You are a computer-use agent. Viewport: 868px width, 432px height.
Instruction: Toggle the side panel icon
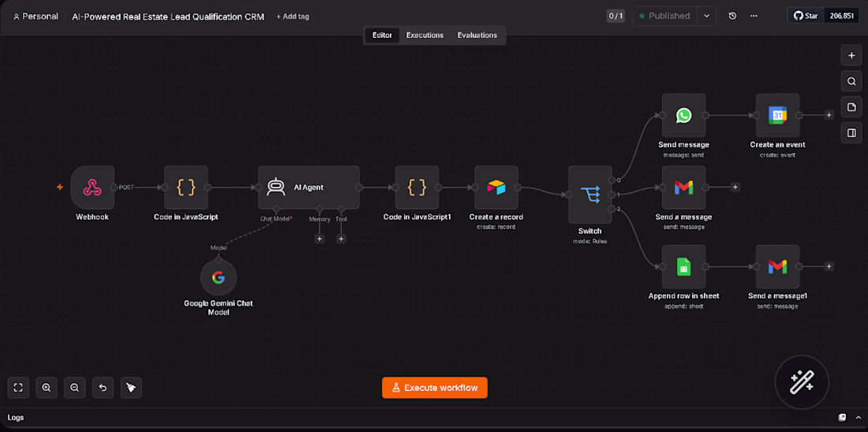pyautogui.click(x=851, y=132)
